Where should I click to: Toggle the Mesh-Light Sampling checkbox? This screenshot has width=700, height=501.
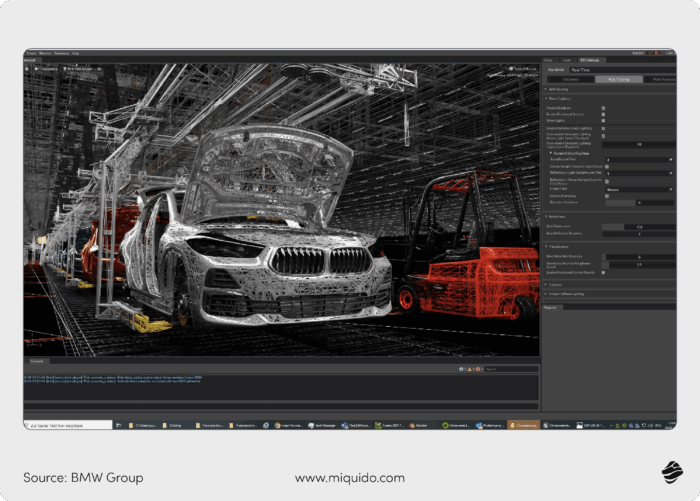[607, 196]
